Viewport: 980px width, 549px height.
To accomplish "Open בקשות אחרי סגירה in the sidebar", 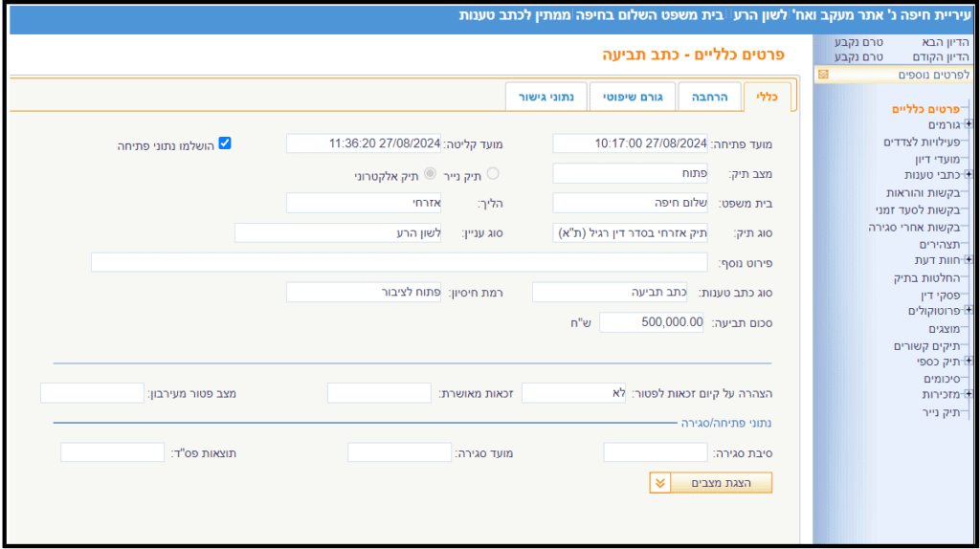I will coord(914,228).
